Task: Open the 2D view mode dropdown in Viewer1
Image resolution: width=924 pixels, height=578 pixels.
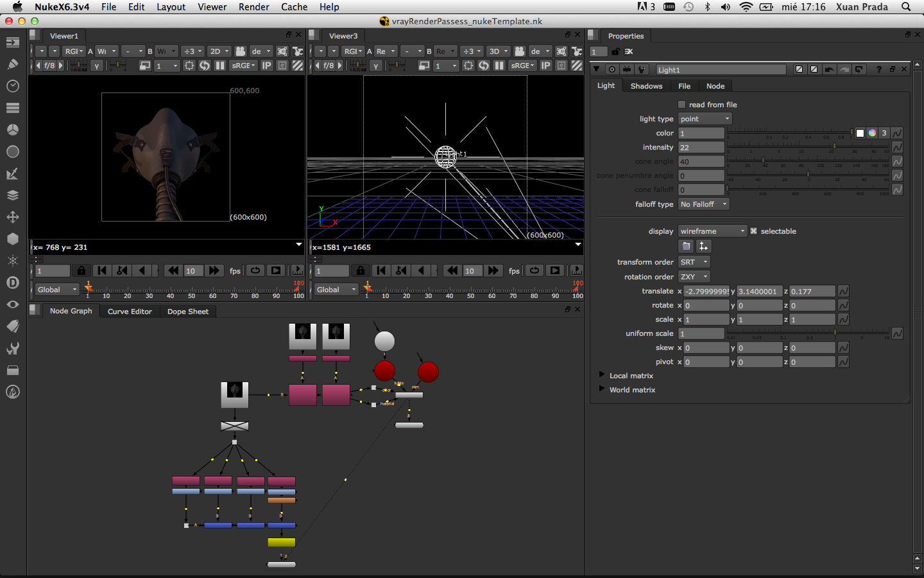Action: (x=219, y=51)
